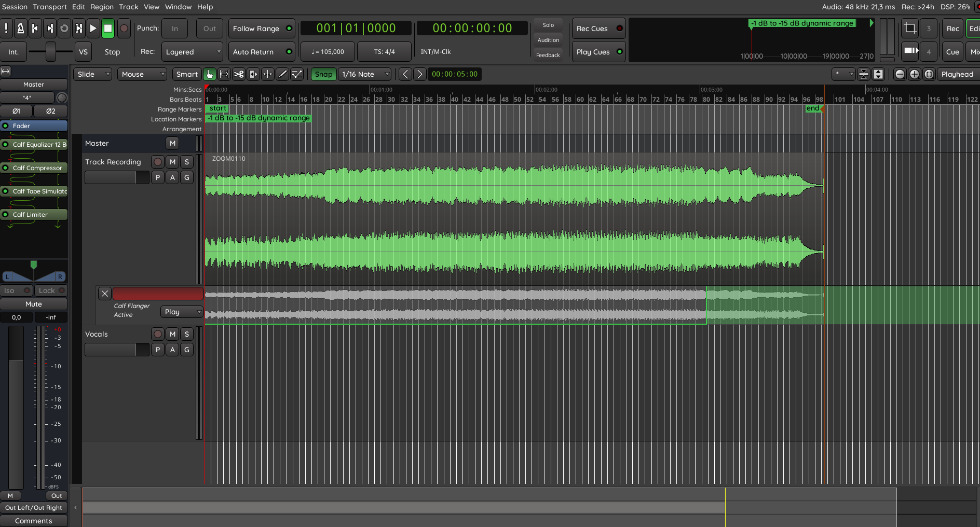
Task: Select the Audition tool
Action: pos(253,74)
